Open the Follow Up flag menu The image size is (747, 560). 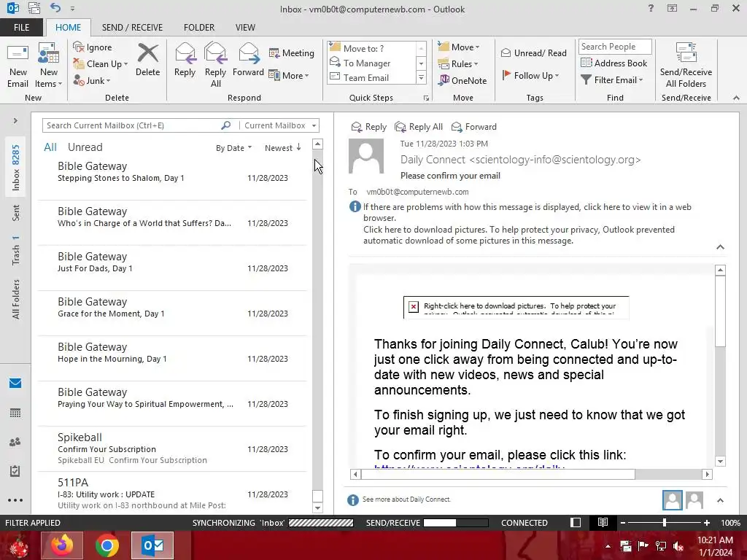pos(530,75)
